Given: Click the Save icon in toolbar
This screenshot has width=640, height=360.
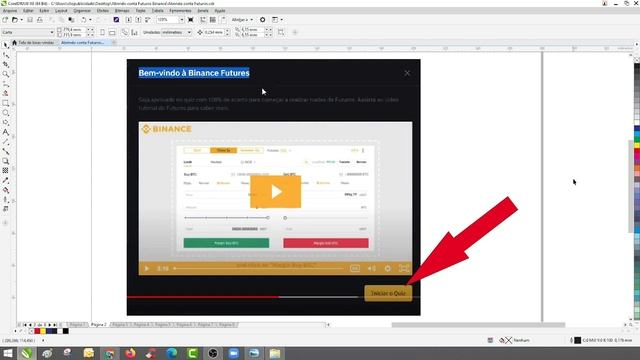Looking at the screenshot, I should click(30, 20).
